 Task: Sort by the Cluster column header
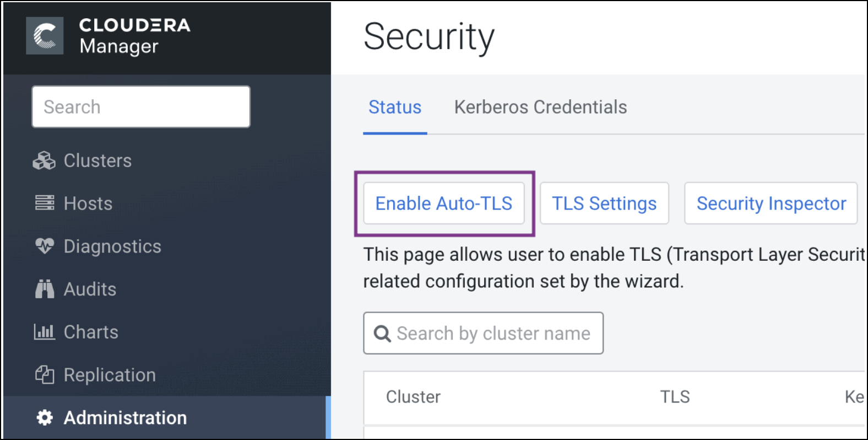pos(413,397)
